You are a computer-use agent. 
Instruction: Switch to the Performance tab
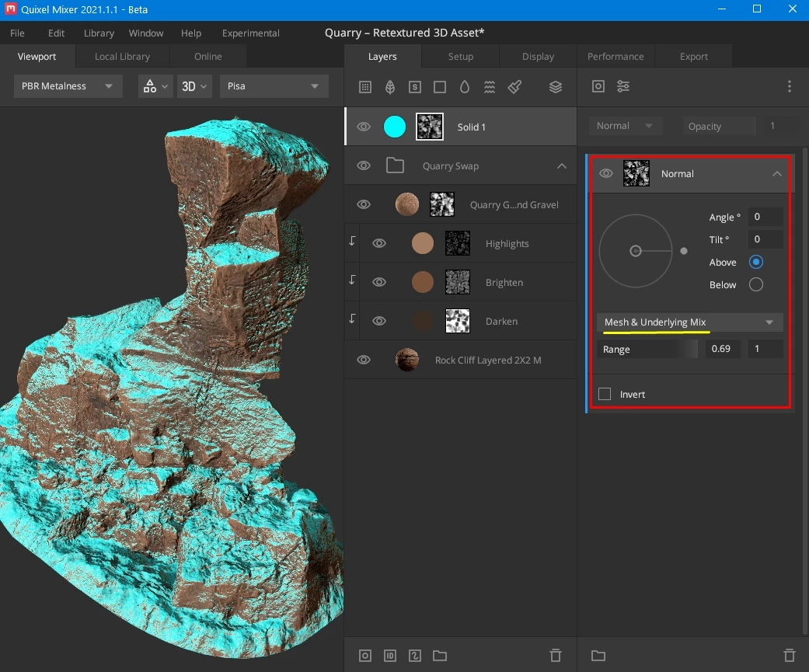pos(615,56)
